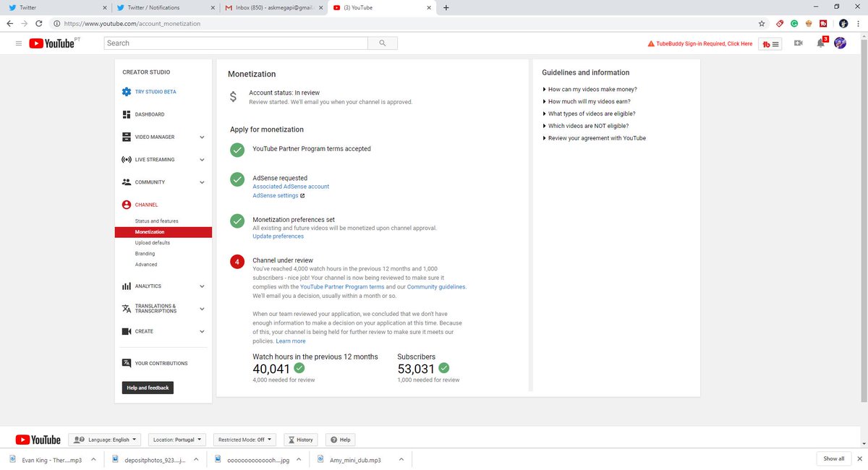Open the YouTube account avatar menu
Image resolution: width=868 pixels, height=470 pixels.
840,43
